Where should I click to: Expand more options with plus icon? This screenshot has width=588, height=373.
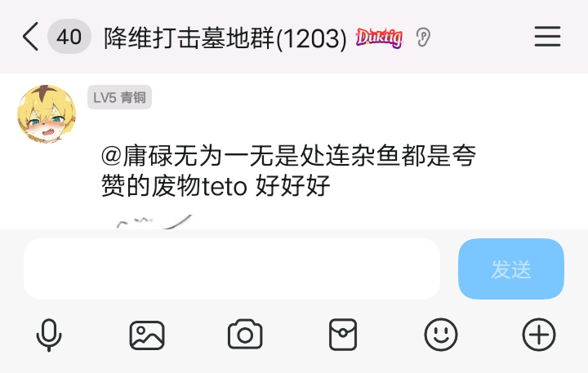539,335
